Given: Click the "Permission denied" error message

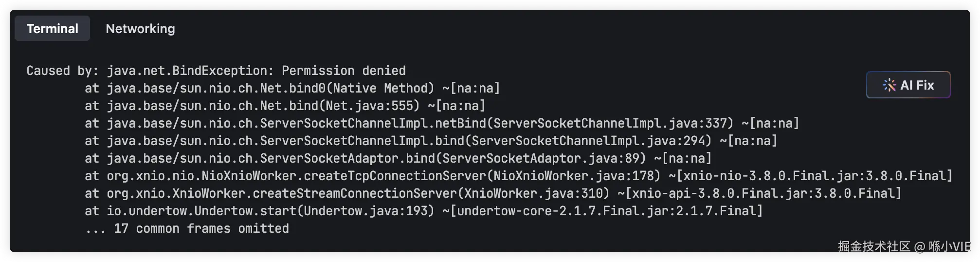Looking at the screenshot, I should click(x=344, y=71).
